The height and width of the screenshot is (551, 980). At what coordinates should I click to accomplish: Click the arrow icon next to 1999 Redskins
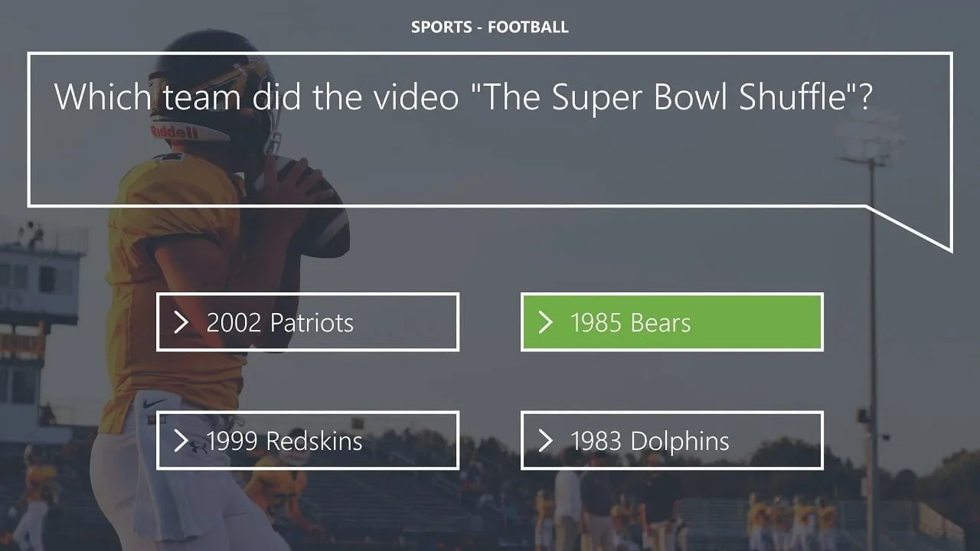point(181,441)
